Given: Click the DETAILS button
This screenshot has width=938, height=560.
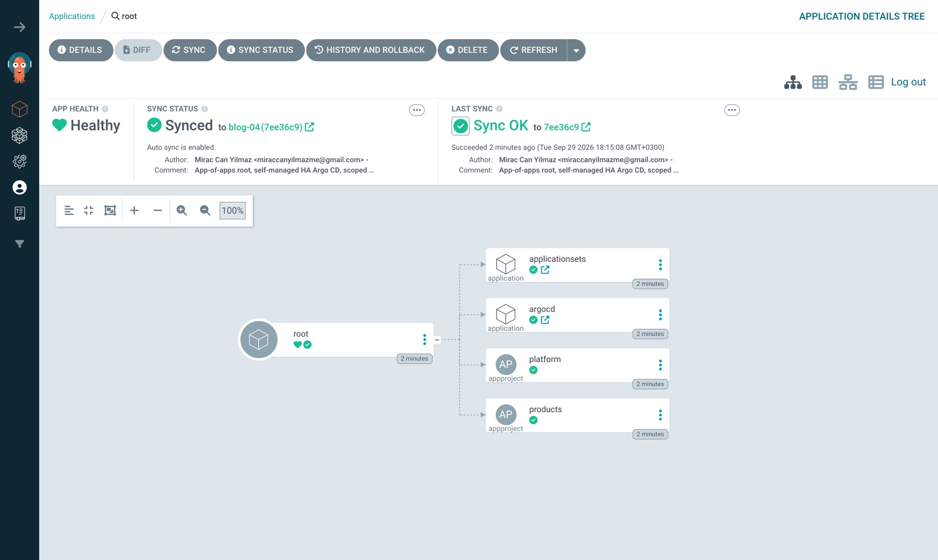Looking at the screenshot, I should 81,51.
